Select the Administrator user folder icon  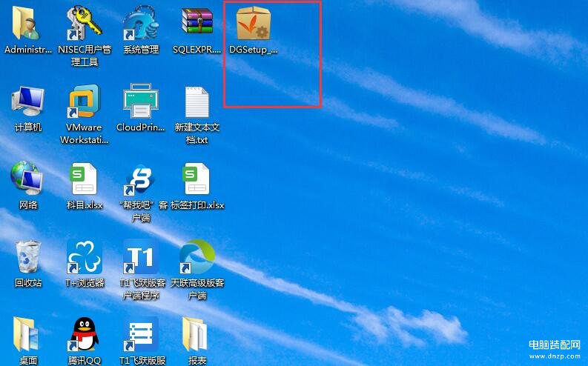27,23
